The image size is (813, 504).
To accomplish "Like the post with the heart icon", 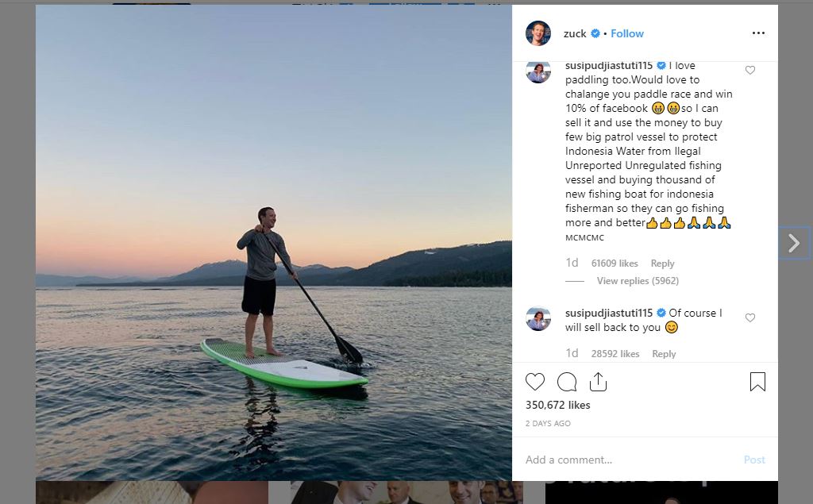I will click(535, 383).
